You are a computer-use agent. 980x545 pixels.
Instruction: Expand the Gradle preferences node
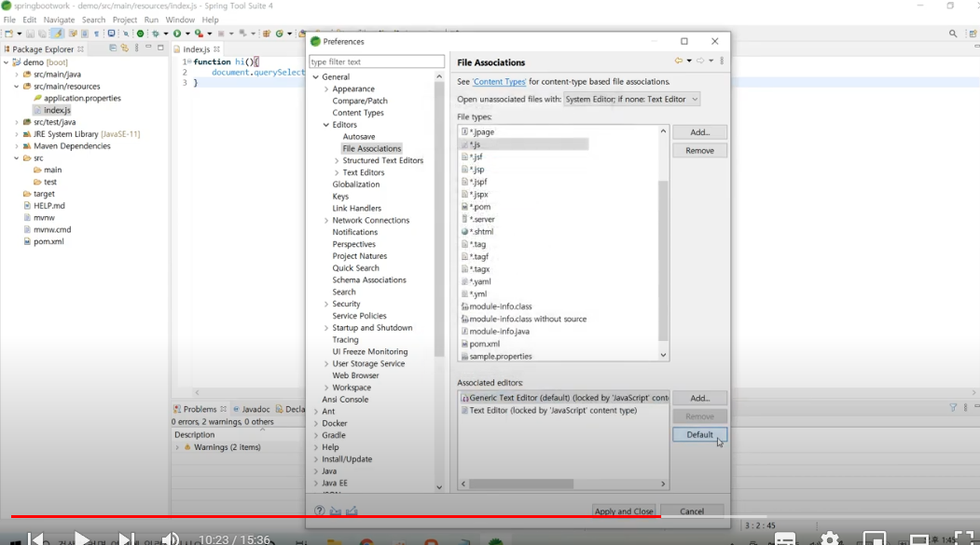315,435
